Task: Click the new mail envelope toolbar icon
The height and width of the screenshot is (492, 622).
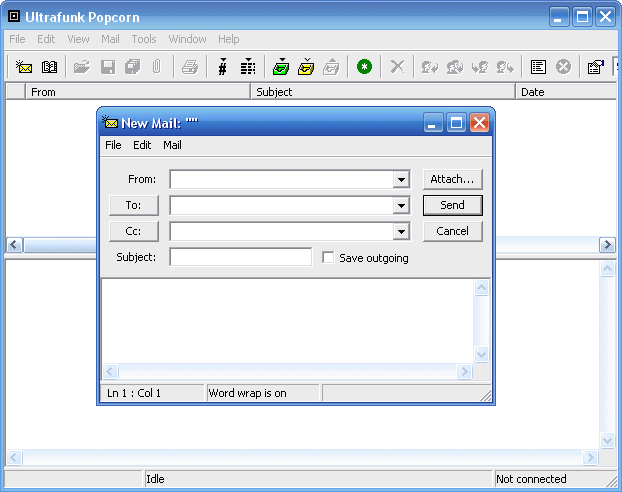Action: coord(24,67)
